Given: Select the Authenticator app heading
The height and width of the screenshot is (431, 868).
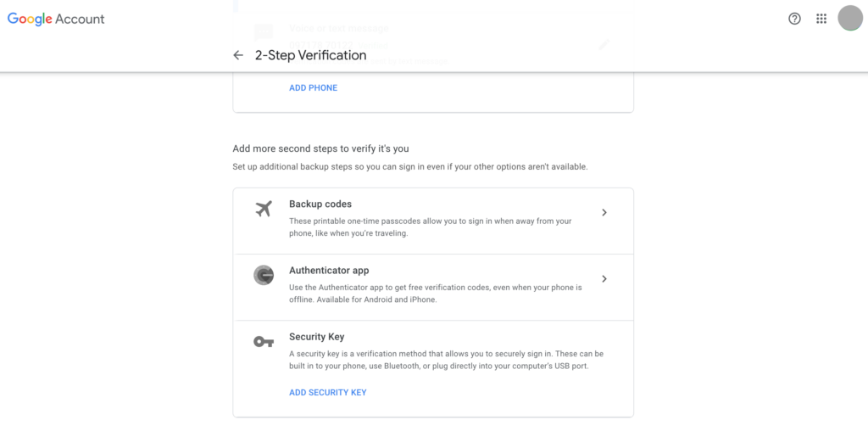Looking at the screenshot, I should (329, 271).
